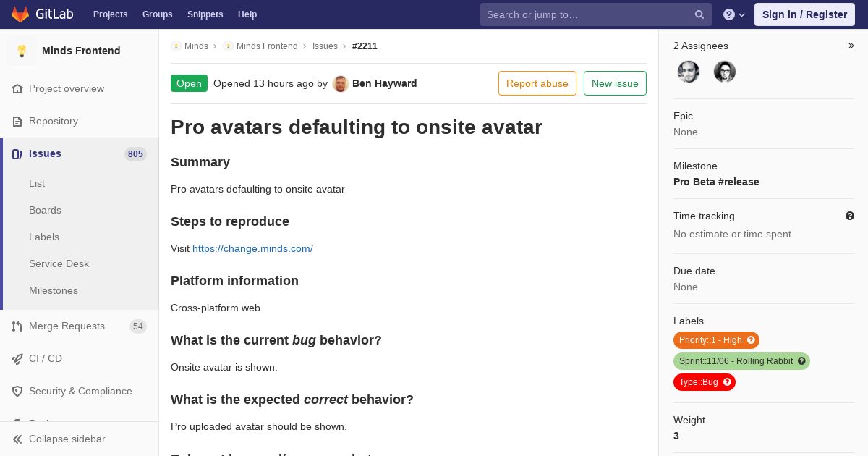Image resolution: width=868 pixels, height=456 pixels.
Task: Collapse the right sidebar with double chevron
Action: tap(851, 46)
